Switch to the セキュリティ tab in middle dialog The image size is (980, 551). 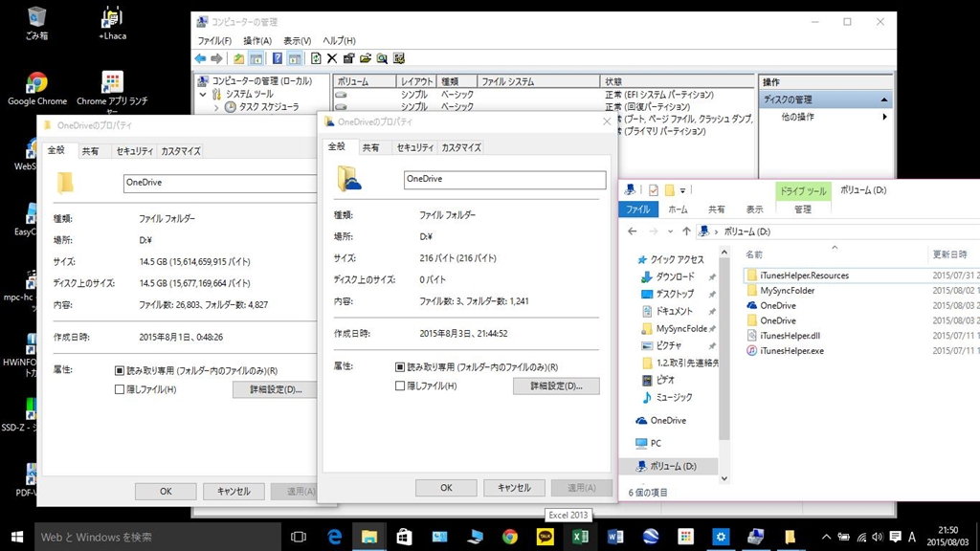(414, 147)
